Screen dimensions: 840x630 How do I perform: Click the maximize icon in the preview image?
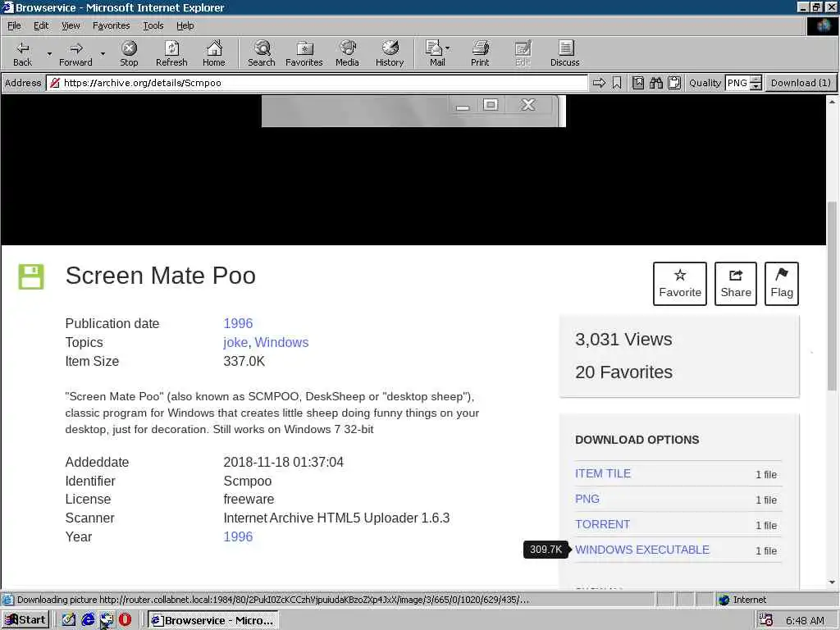[491, 104]
